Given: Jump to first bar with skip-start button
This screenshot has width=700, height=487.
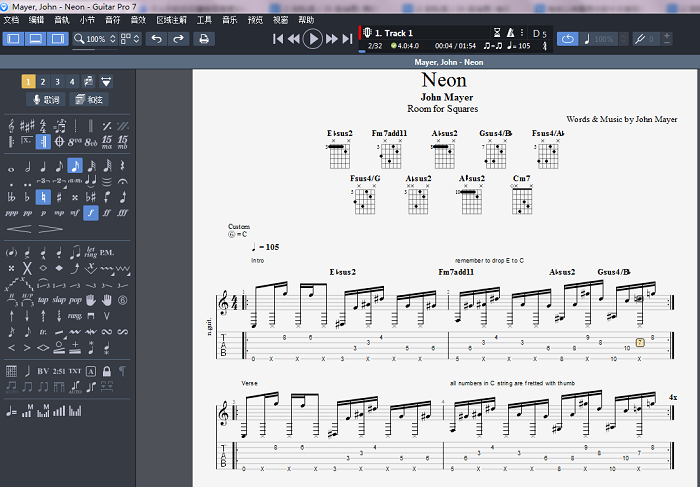Looking at the screenshot, I should 279,39.
